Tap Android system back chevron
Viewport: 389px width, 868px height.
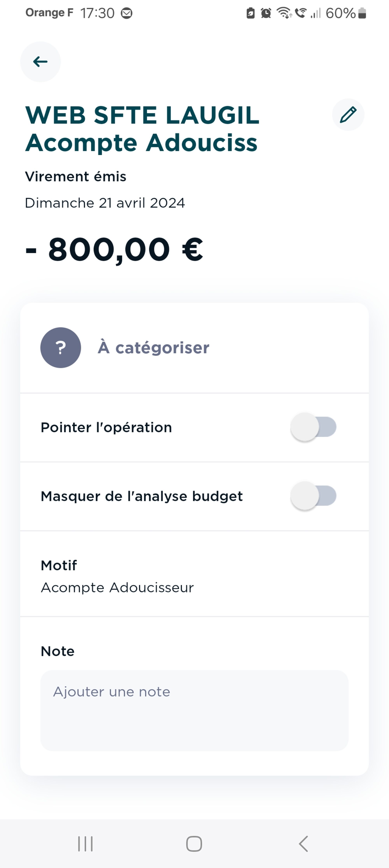[x=303, y=844]
